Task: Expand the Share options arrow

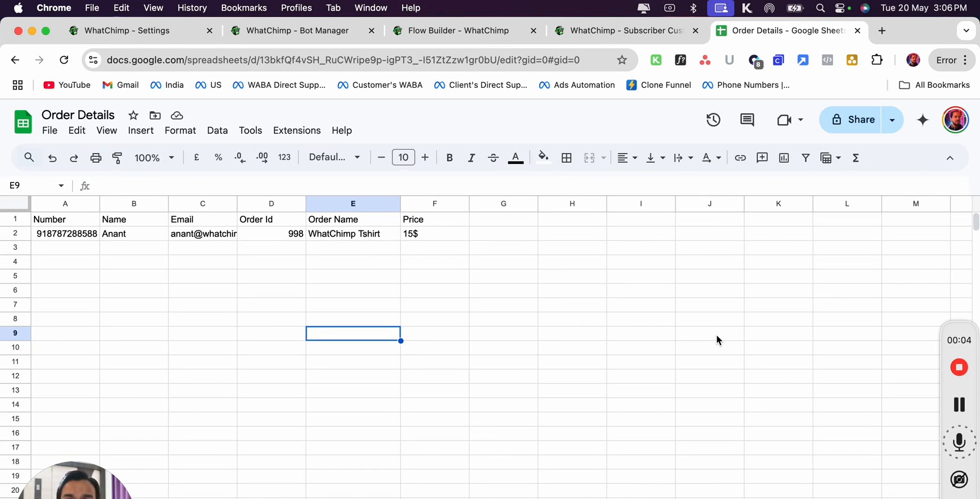Action: click(x=892, y=120)
